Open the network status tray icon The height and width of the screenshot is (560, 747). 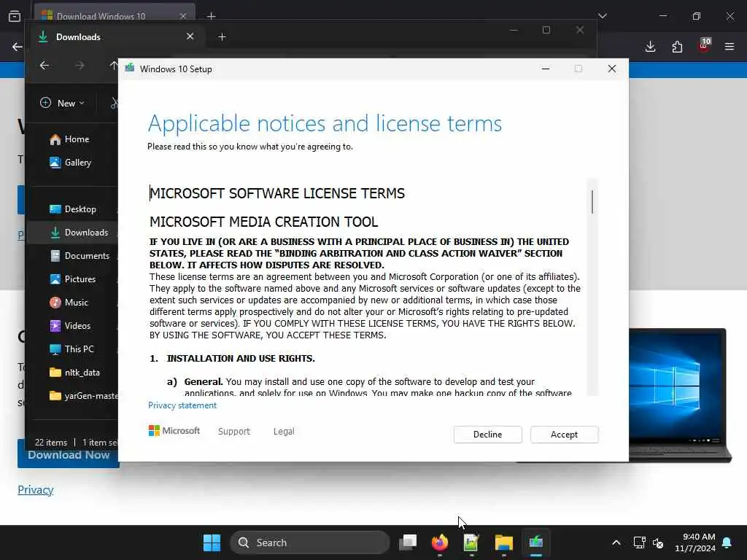click(639, 542)
